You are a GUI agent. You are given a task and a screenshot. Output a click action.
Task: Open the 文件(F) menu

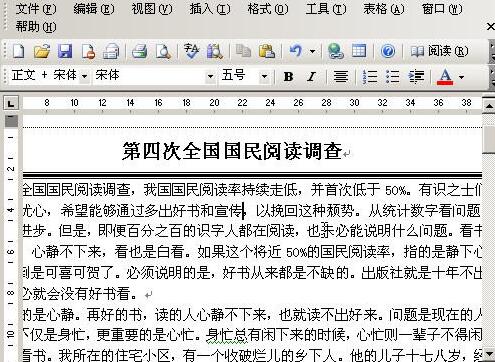point(36,9)
